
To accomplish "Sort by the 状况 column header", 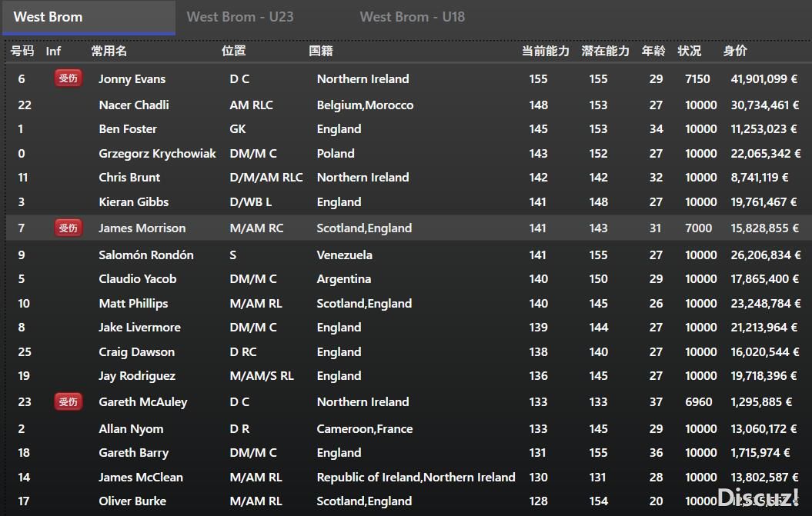I will pyautogui.click(x=690, y=51).
